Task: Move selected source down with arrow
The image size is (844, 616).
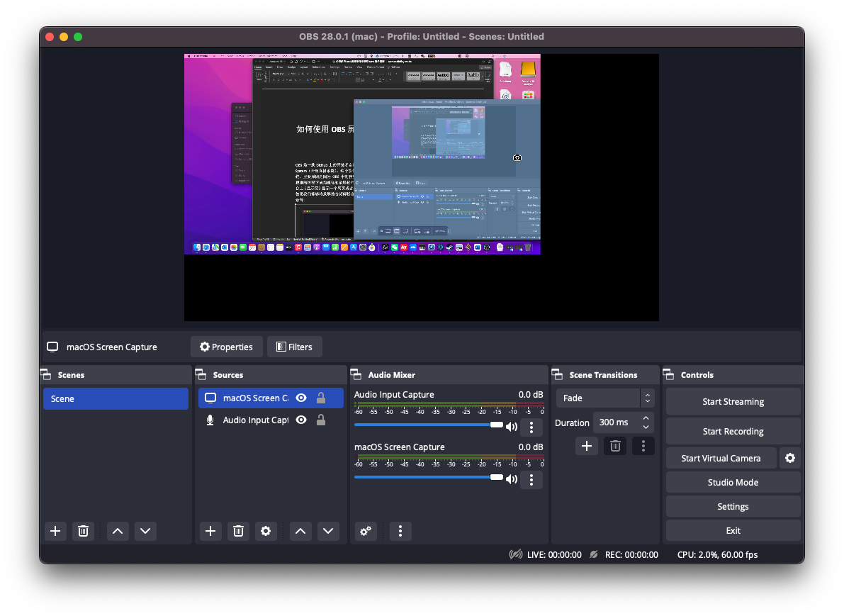Action: (x=328, y=531)
